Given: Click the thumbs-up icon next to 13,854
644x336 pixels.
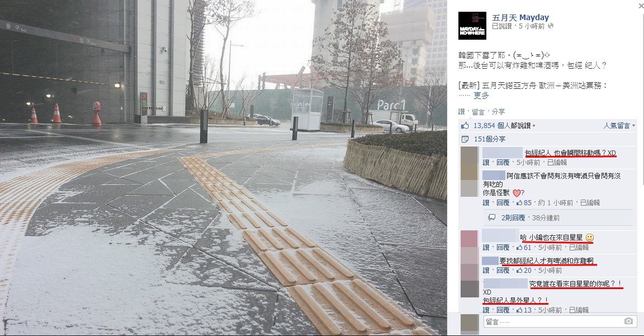Looking at the screenshot, I should [x=465, y=125].
